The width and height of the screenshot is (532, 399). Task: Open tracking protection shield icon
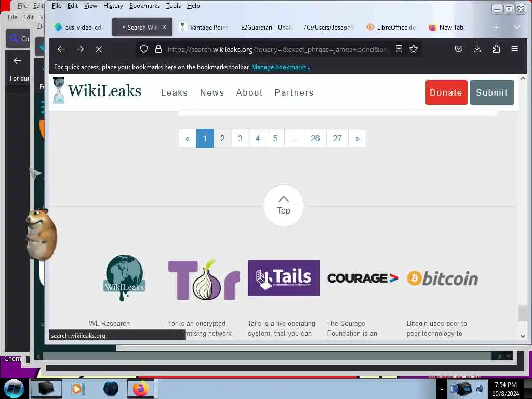(144, 49)
